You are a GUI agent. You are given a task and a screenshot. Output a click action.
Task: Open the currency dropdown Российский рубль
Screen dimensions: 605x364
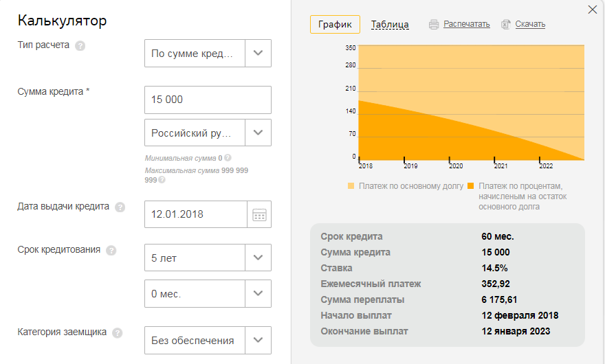click(258, 133)
